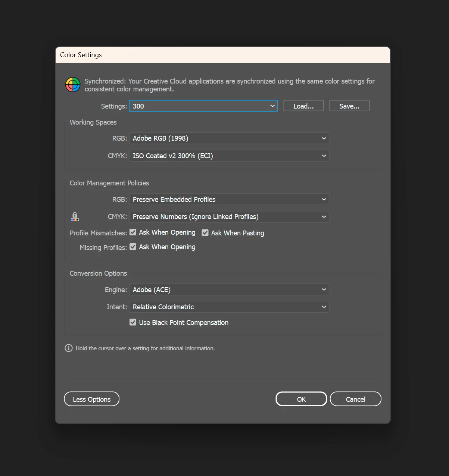Viewport: 449px width, 476px height.
Task: Toggle Missing Profiles Ask When Opening checkbox
Action: point(133,247)
